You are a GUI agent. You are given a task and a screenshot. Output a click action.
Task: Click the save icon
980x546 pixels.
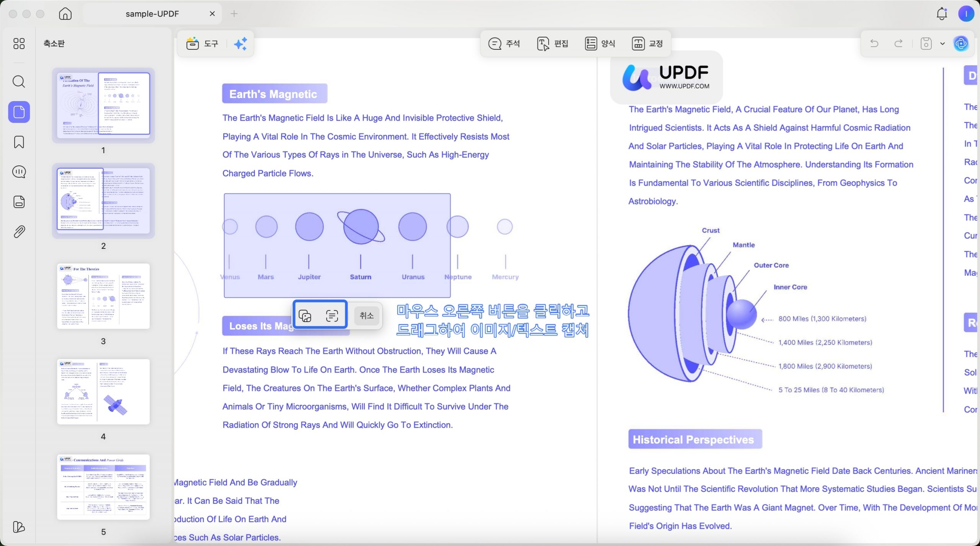point(926,43)
